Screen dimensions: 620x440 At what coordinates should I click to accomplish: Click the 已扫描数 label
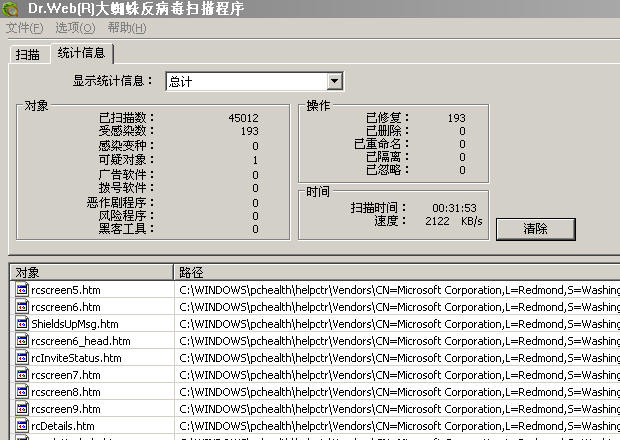(126, 118)
